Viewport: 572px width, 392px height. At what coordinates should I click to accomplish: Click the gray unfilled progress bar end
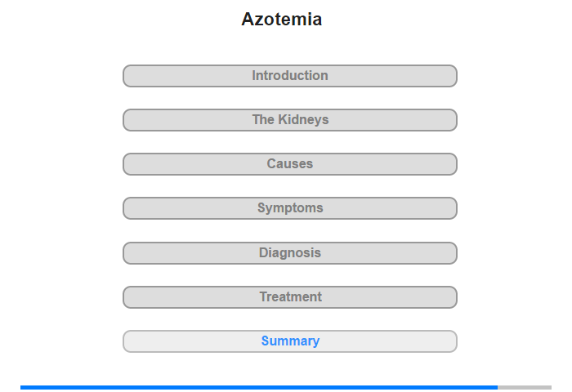point(525,387)
